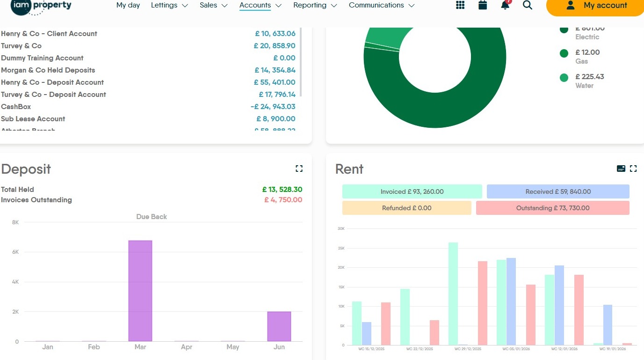
Task: Click the Water legend color dot
Action: (564, 78)
